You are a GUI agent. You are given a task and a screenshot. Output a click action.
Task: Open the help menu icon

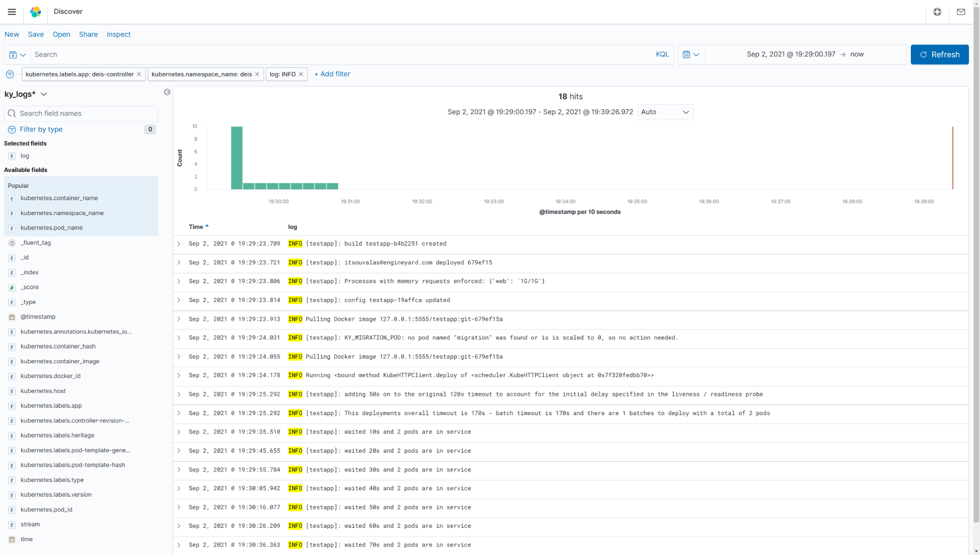pyautogui.click(x=937, y=12)
